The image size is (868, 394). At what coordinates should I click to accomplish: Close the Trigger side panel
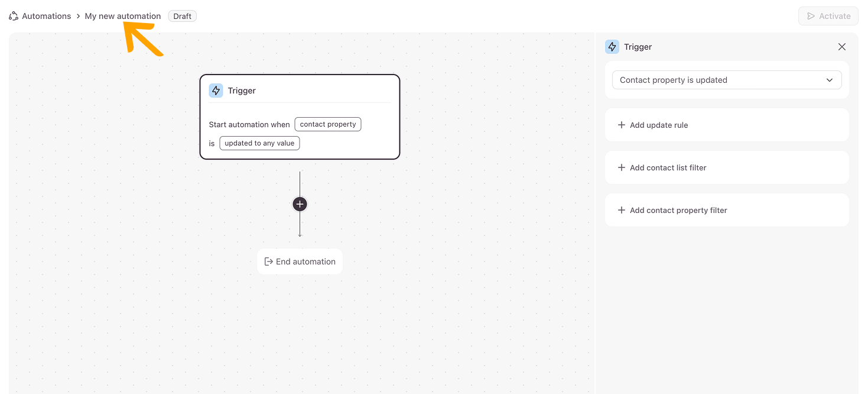(x=842, y=47)
